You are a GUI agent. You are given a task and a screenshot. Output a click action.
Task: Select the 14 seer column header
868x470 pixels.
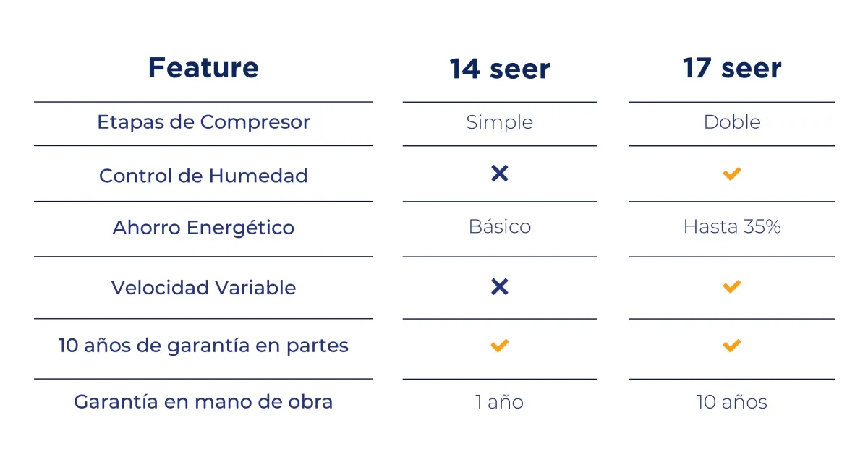pos(499,69)
